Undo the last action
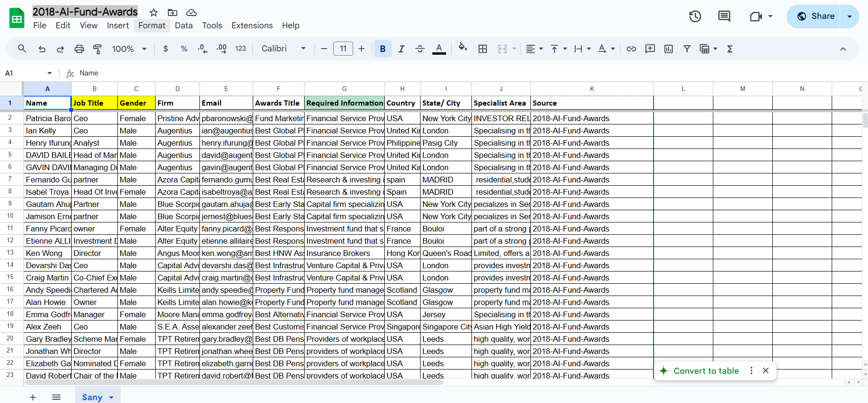 point(42,49)
